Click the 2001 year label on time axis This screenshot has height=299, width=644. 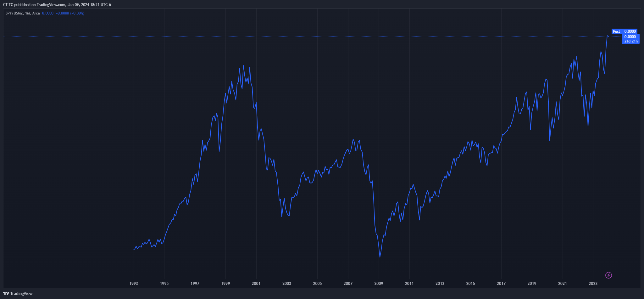click(256, 284)
